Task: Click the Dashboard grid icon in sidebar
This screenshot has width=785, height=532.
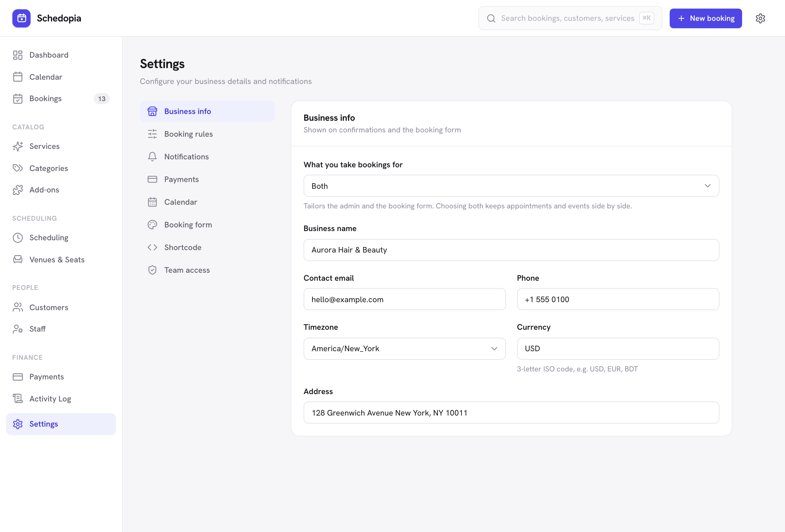Action: [17, 55]
